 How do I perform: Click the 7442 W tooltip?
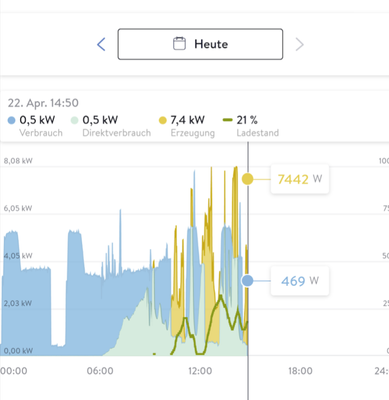pos(300,179)
